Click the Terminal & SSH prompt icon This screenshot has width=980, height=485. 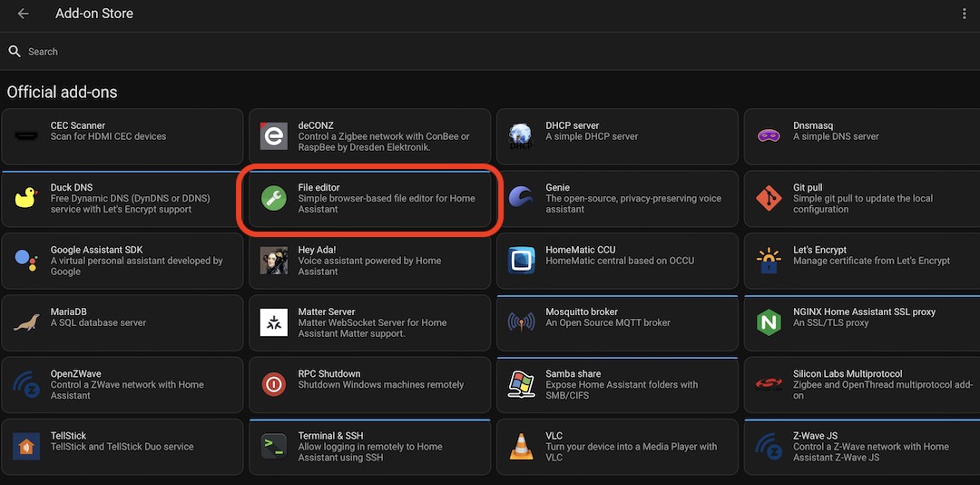click(x=274, y=446)
